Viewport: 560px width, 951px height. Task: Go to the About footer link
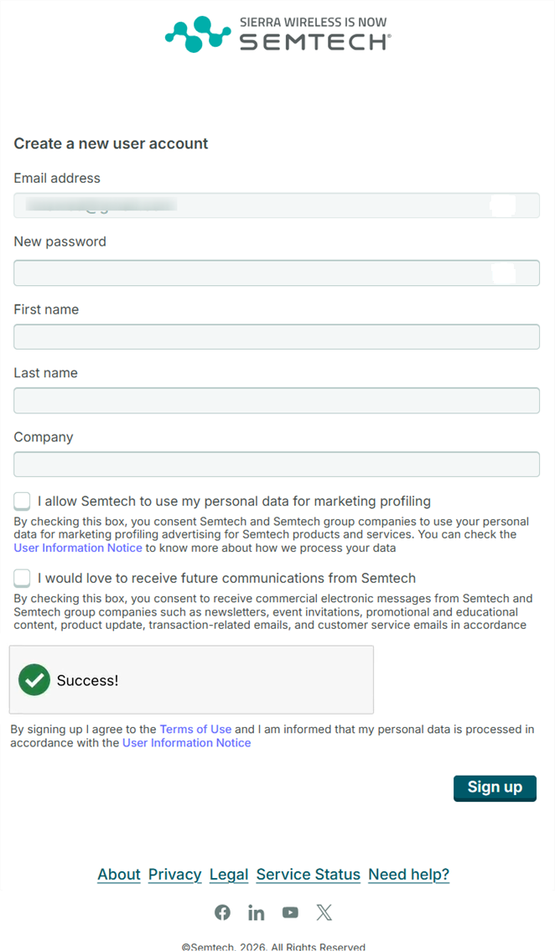(118, 875)
